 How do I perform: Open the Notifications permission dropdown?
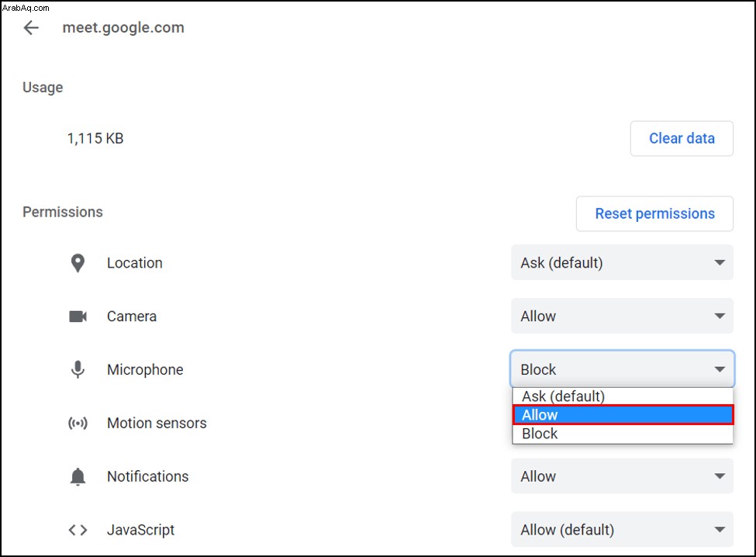coord(622,476)
